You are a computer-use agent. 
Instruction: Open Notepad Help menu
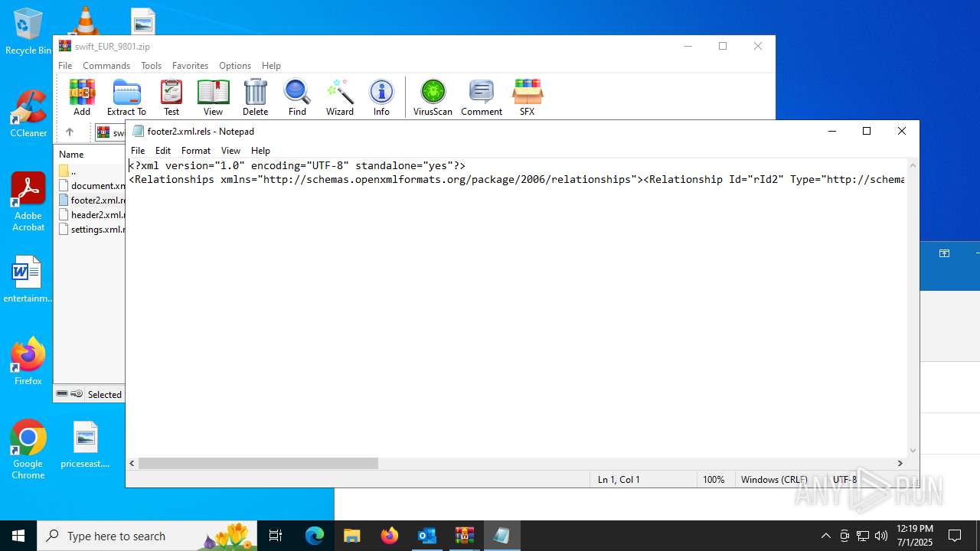(x=260, y=151)
